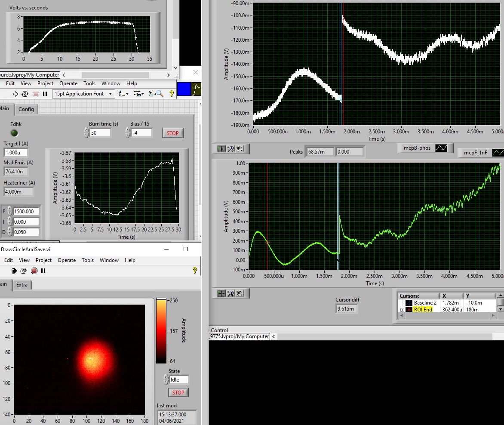Pause execution in the DrawCircleAndSave window
The image size is (504, 425).
(x=43, y=271)
